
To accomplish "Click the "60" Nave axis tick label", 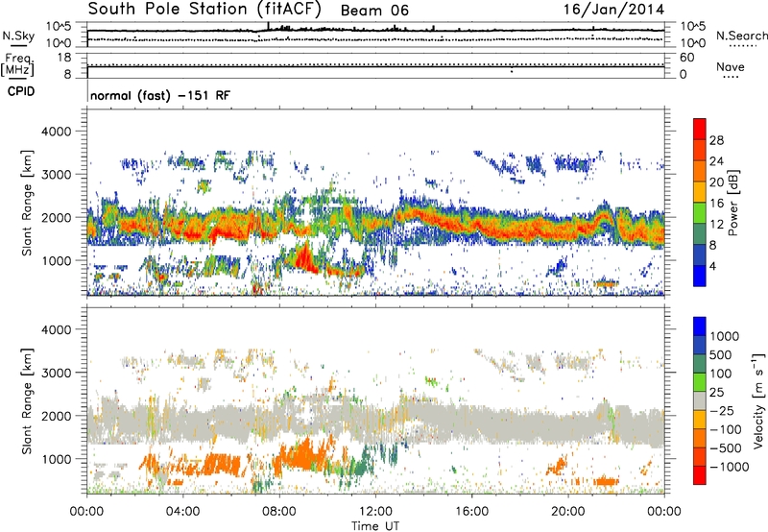I will (x=687, y=58).
